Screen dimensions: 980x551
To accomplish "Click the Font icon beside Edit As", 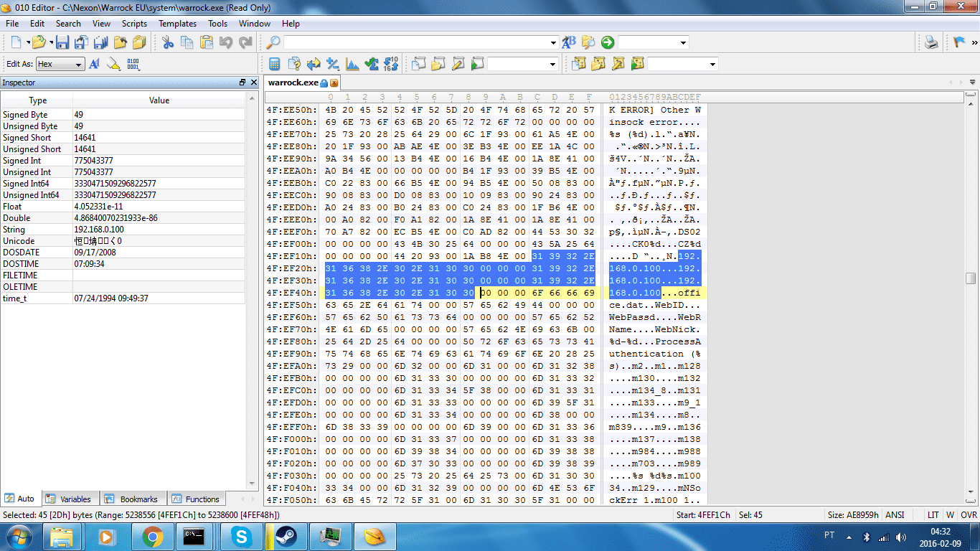I will [x=94, y=64].
